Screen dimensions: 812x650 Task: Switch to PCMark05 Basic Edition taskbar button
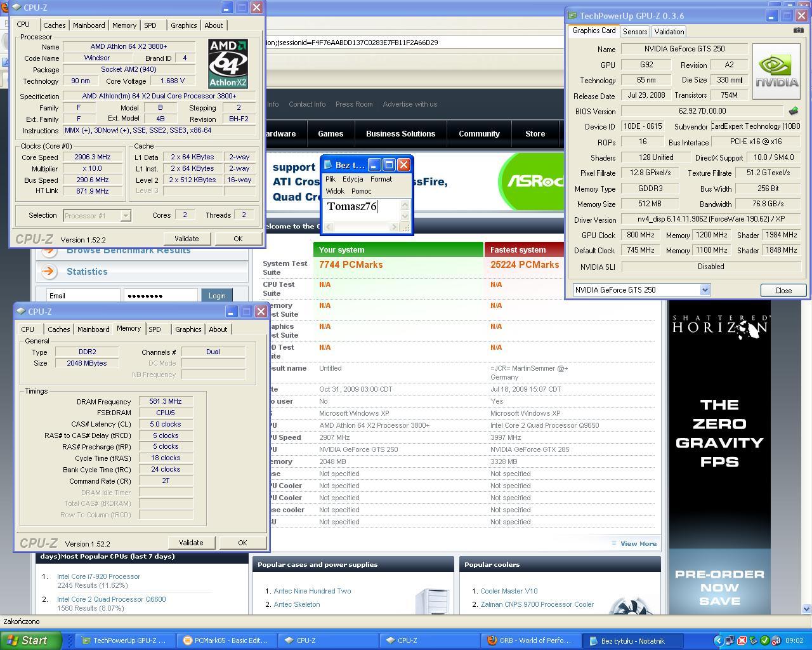(x=226, y=640)
